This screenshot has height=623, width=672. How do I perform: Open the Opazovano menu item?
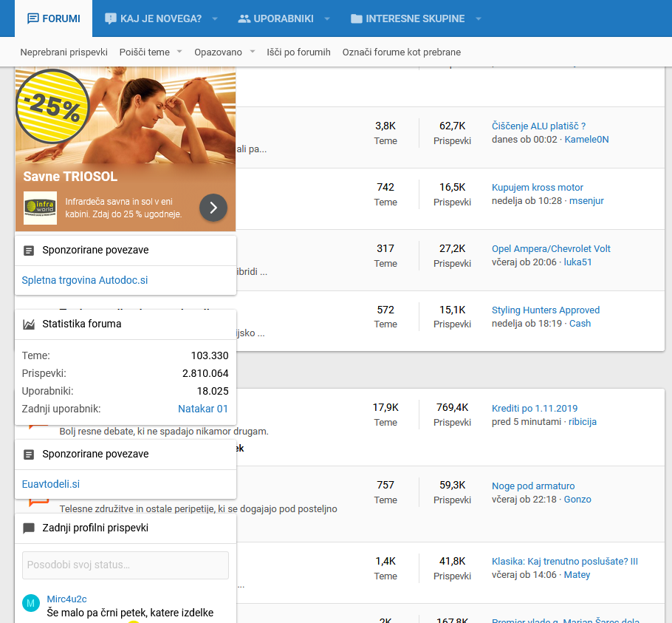tap(218, 52)
